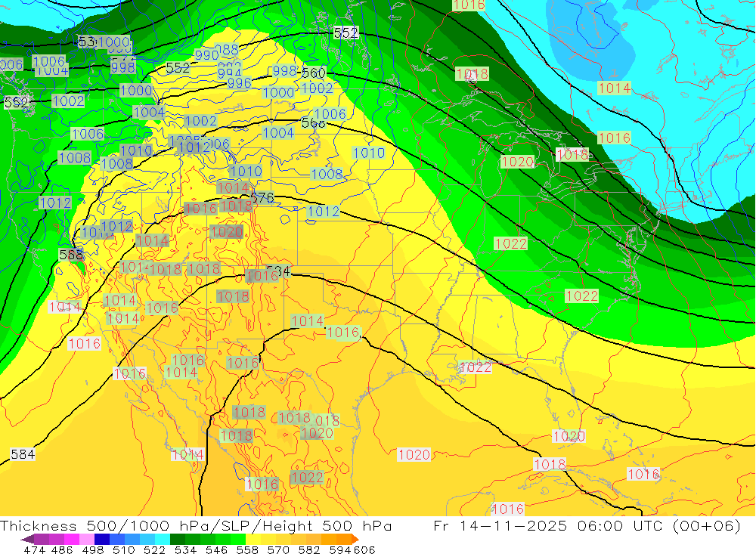This screenshot has height=554, width=756.
Task: Click the dark blue swatch in the legend
Action: click(x=102, y=539)
